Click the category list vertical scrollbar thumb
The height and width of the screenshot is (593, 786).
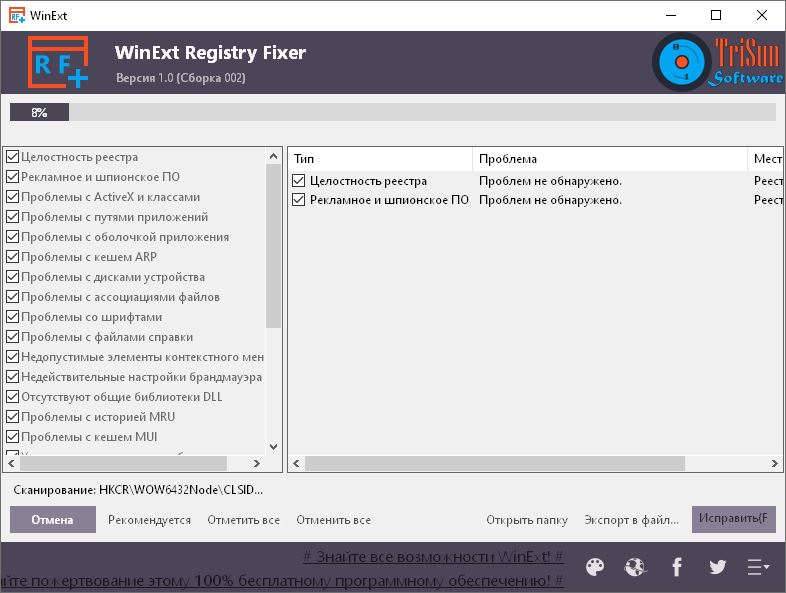coord(273,246)
